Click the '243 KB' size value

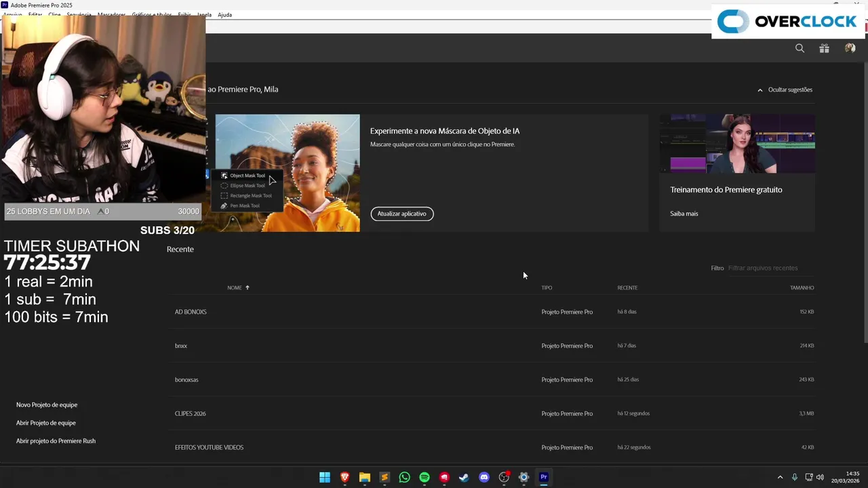[806, 380]
